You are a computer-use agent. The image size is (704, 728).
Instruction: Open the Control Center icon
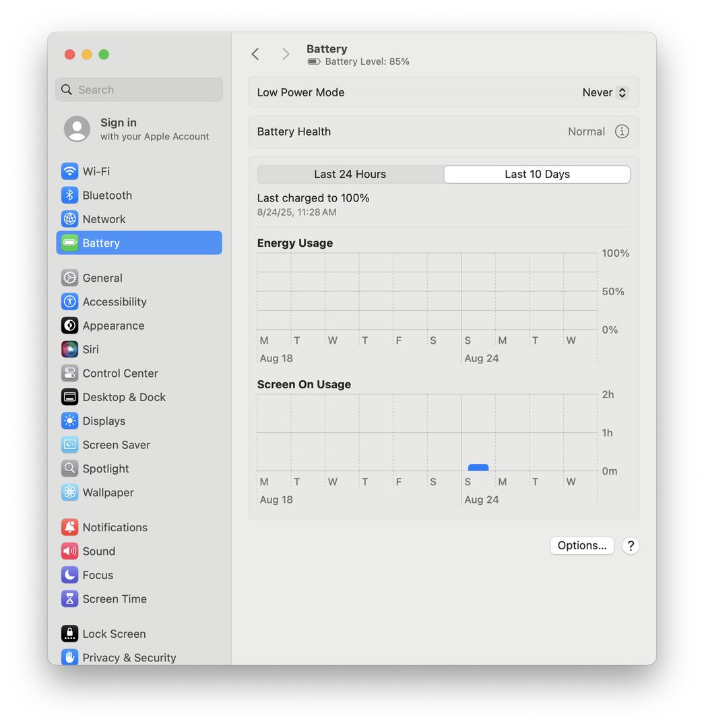tap(69, 373)
